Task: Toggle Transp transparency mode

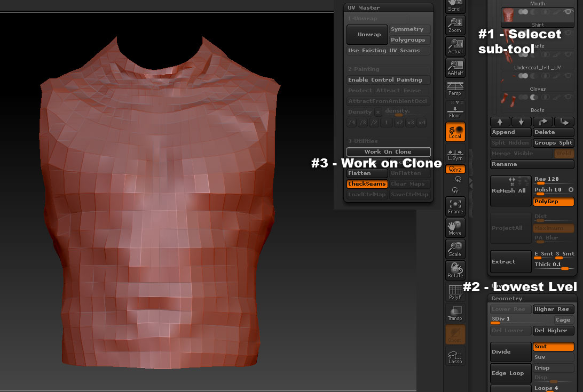Action: (x=455, y=313)
